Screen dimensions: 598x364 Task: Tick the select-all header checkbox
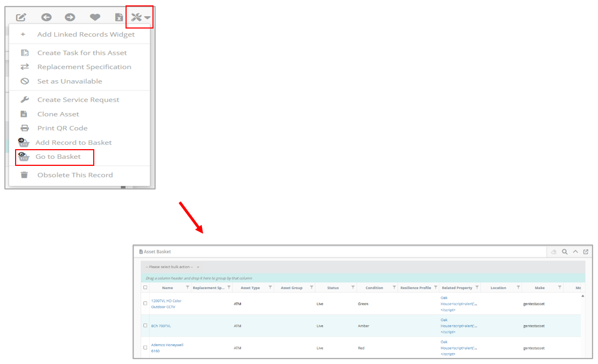point(145,288)
